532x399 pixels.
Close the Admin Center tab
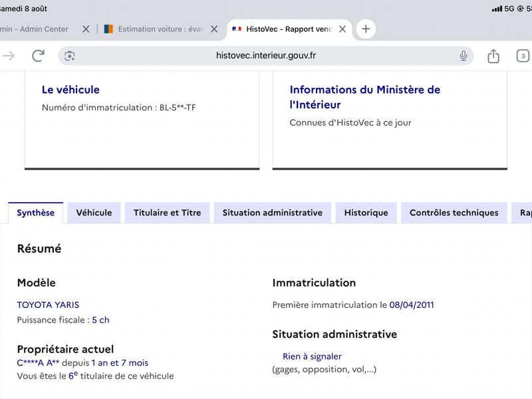pyautogui.click(x=86, y=29)
